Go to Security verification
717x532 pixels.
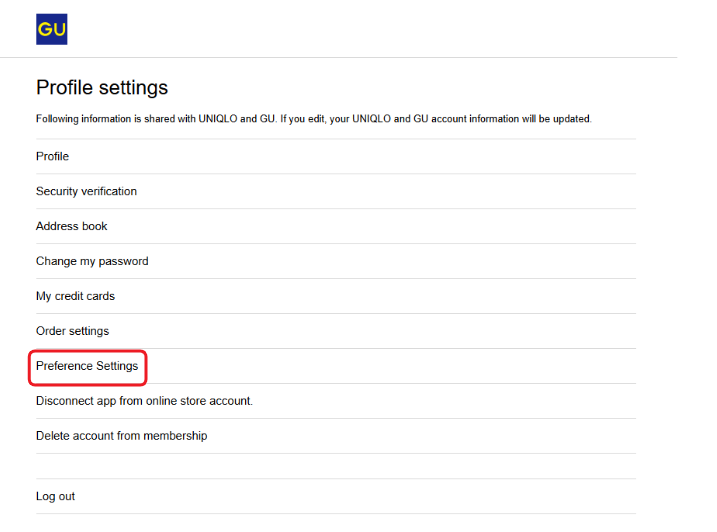coord(86,191)
